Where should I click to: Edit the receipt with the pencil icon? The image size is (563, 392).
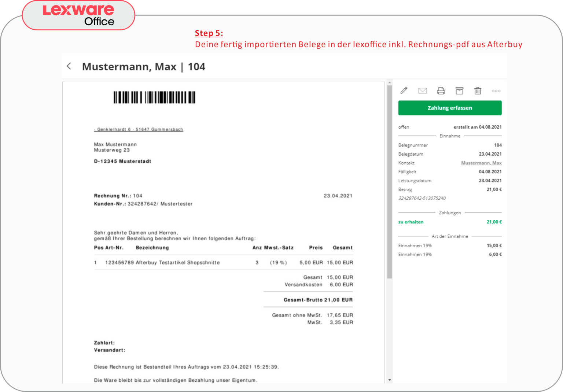pyautogui.click(x=404, y=90)
